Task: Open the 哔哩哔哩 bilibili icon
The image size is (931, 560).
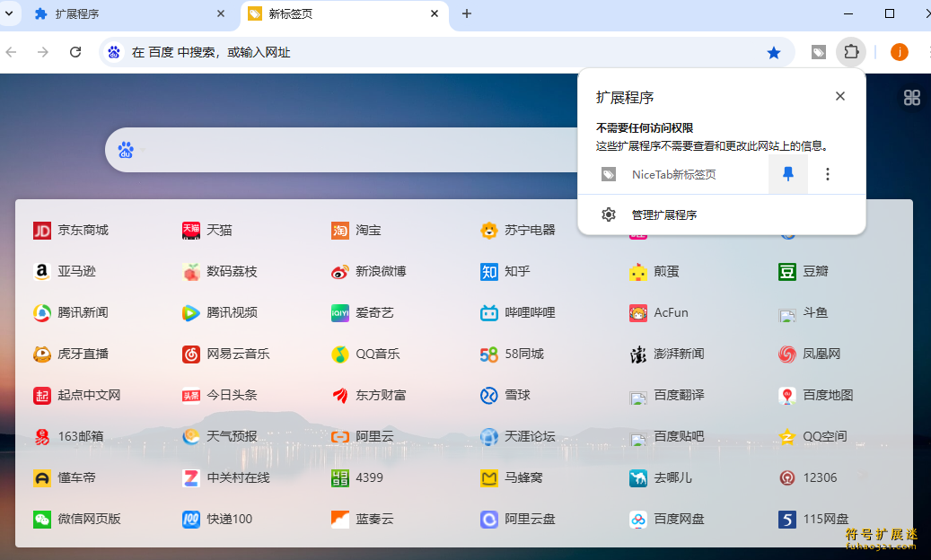Action: (x=488, y=312)
